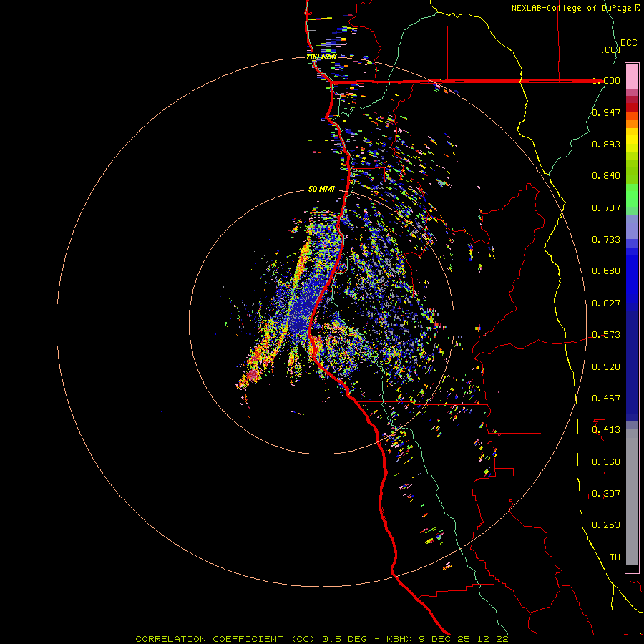Click the NEXLAB-College of DuPage label

point(576,8)
